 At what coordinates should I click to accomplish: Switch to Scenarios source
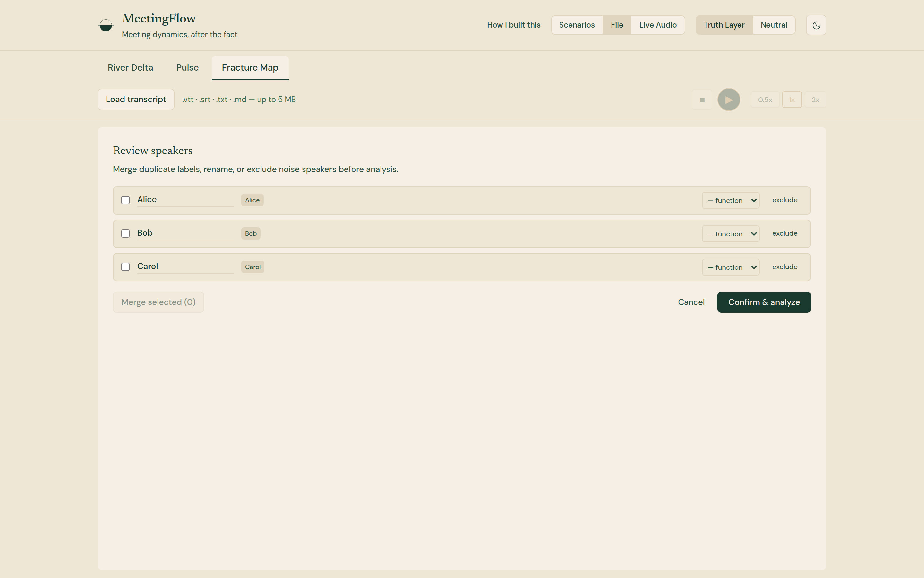(577, 25)
